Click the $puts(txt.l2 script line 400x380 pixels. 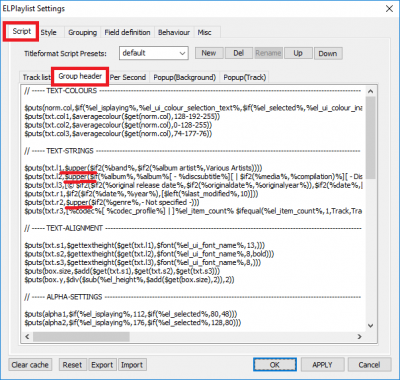click(193, 176)
